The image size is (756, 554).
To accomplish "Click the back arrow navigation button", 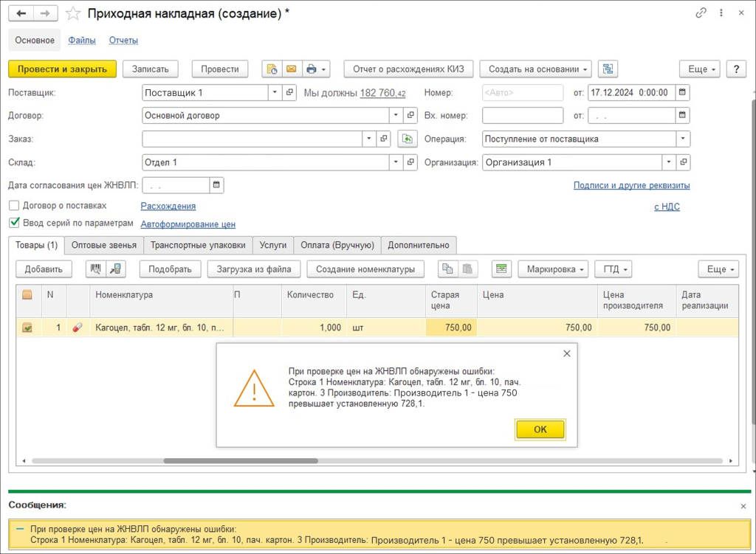I will (21, 13).
